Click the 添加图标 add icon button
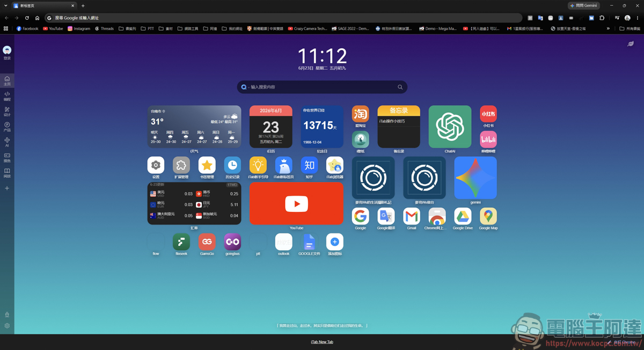 (335, 242)
